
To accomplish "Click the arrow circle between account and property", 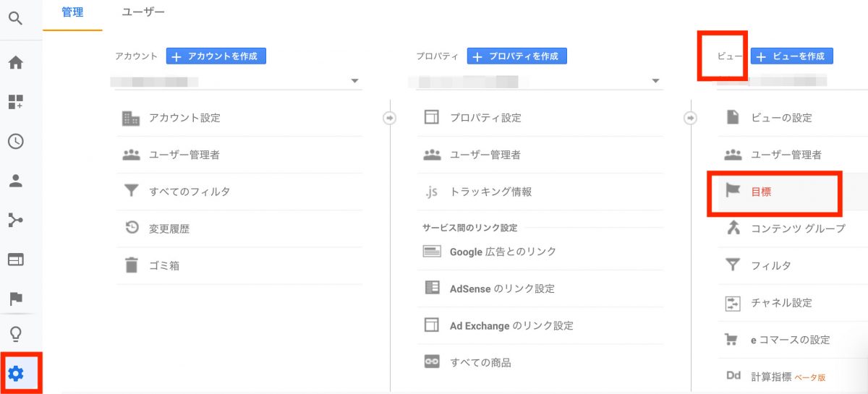I will [389, 118].
